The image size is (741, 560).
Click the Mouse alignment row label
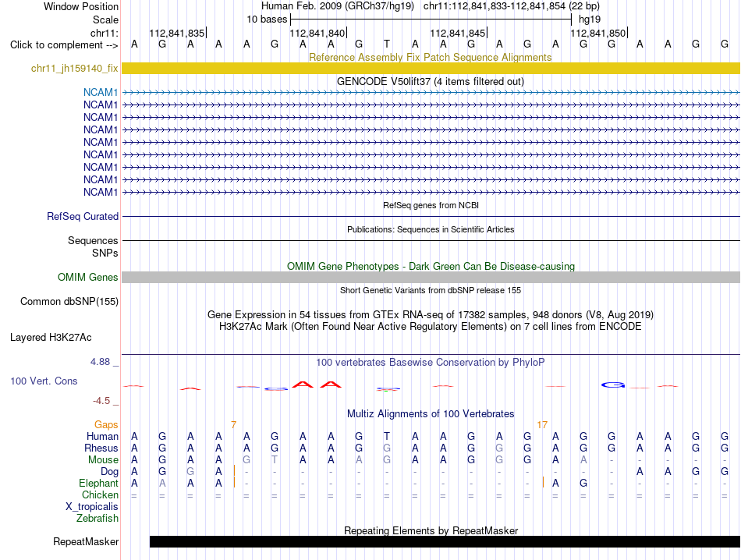pyautogui.click(x=103, y=460)
